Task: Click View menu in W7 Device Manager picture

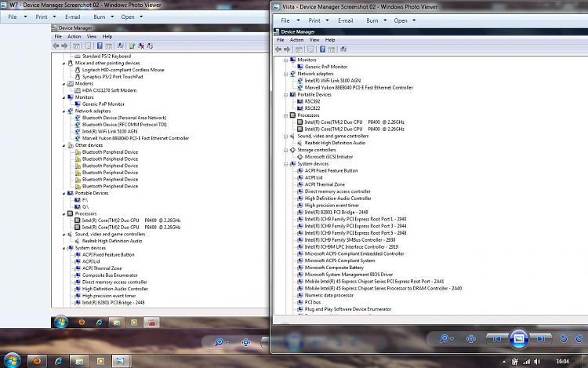Action: pyautogui.click(x=92, y=36)
